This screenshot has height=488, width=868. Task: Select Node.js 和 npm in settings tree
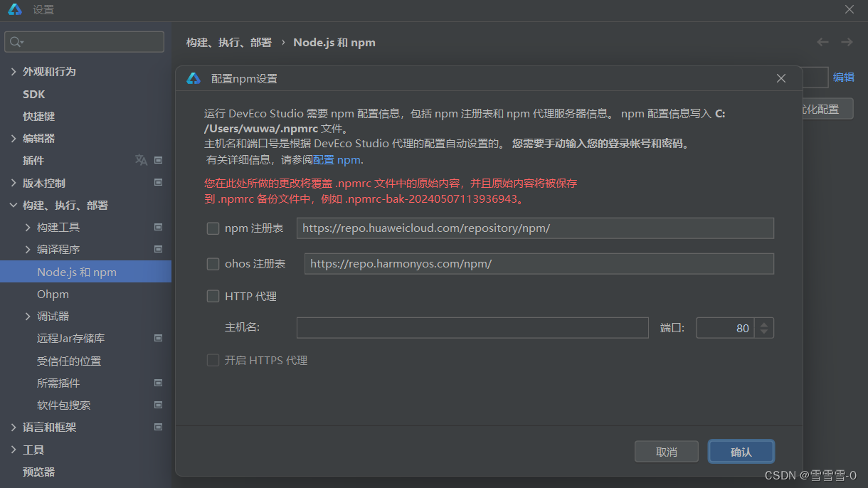coord(85,272)
